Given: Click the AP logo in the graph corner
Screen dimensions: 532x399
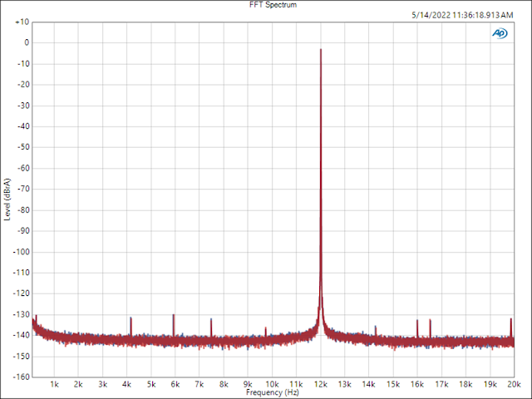Looking at the screenshot, I should coord(500,33).
